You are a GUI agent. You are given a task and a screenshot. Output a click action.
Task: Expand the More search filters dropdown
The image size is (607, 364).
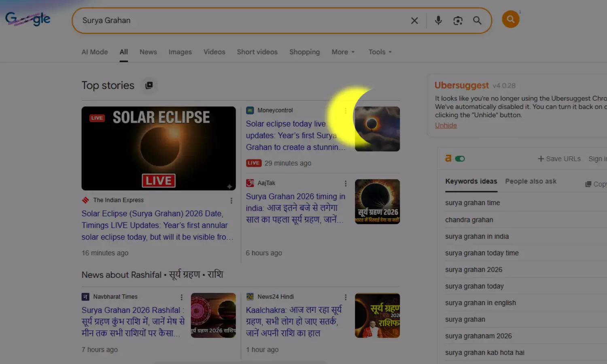pyautogui.click(x=343, y=52)
